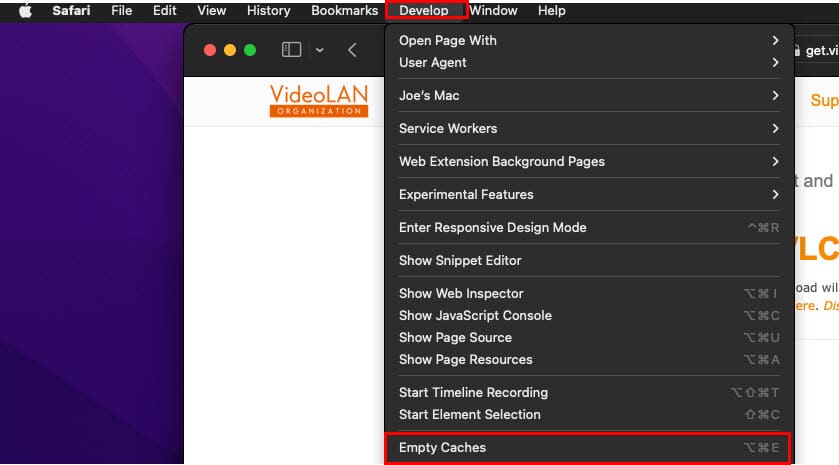This screenshot has height=465, width=839.
Task: Open the View menu
Action: [x=211, y=11]
